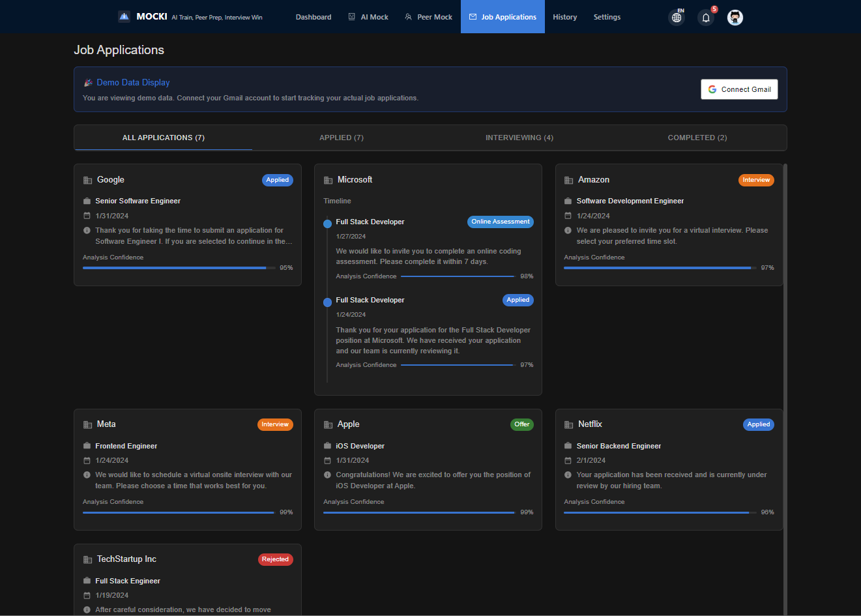
Task: Open Settings from the navigation bar
Action: click(606, 17)
